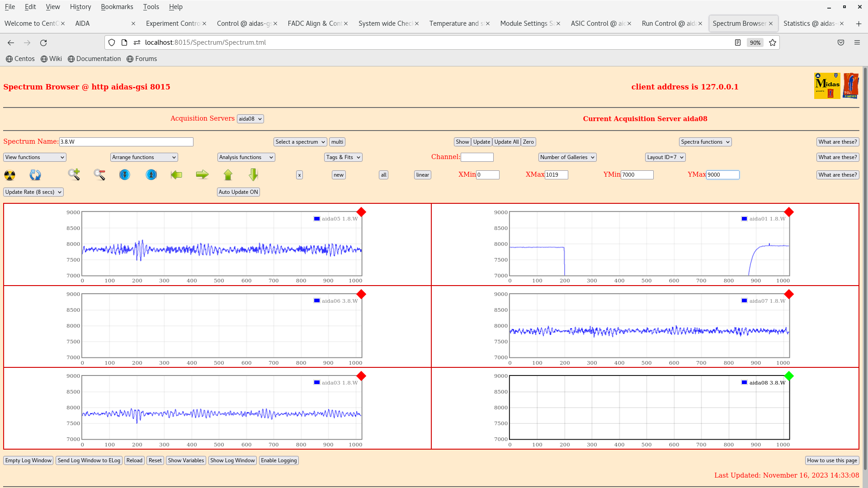Click the green up arrow icon
This screenshot has height=488, width=868.
228,175
